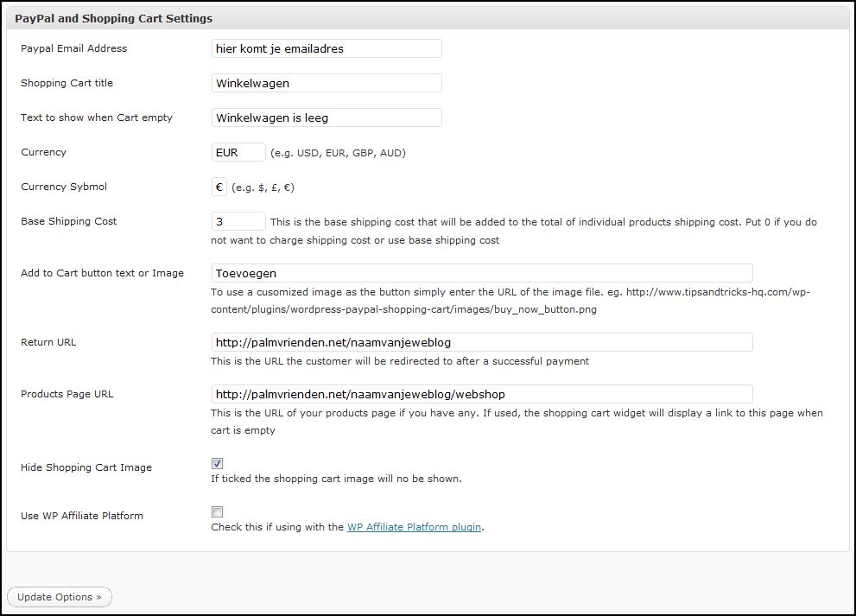Click the Update Options button
856x616 pixels.
tap(60, 597)
